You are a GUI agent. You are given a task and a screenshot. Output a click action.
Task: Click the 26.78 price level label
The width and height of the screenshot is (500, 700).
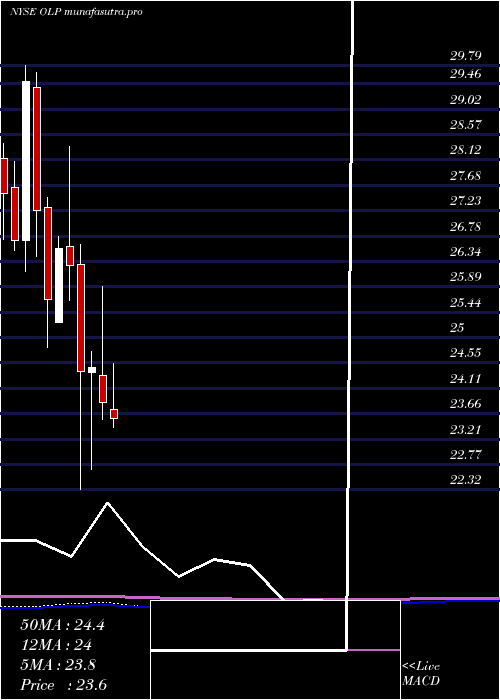pos(466,226)
